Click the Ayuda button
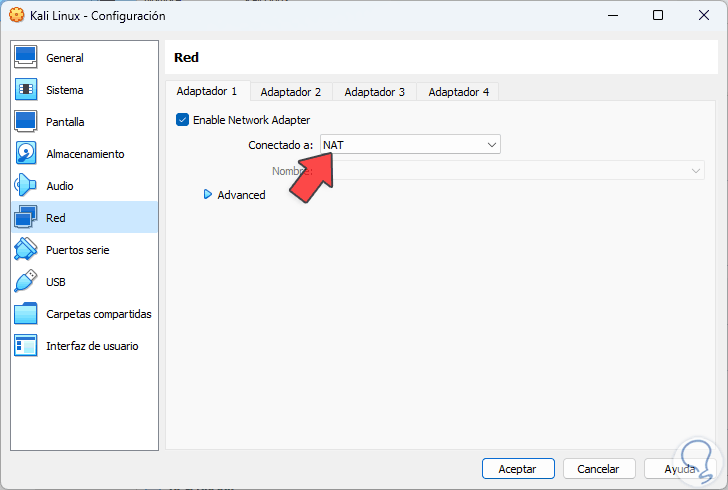This screenshot has width=728, height=490. pos(680,469)
